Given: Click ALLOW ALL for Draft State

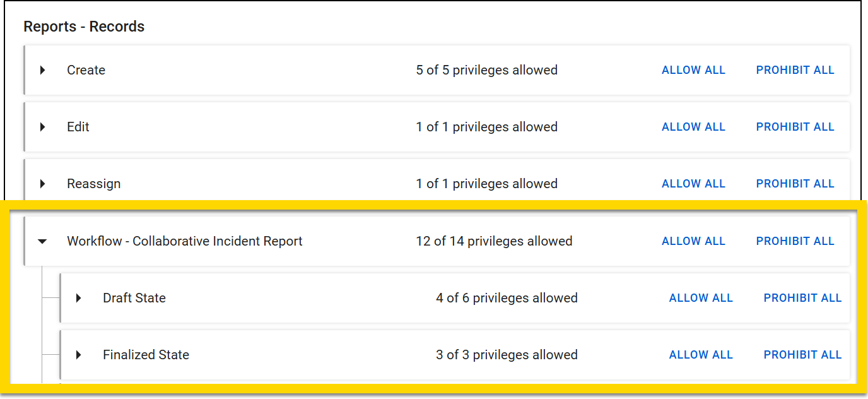Looking at the screenshot, I should click(701, 297).
